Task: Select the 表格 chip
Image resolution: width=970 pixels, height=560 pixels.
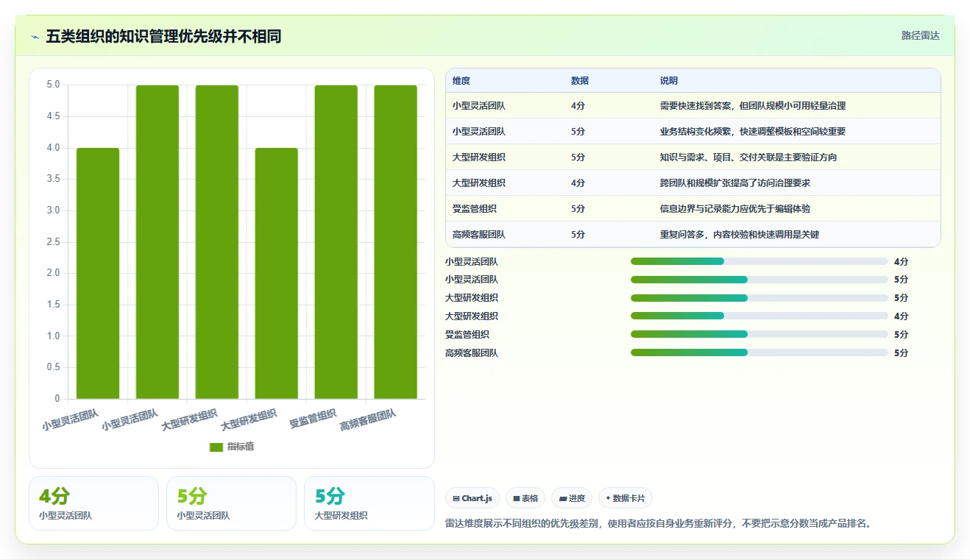Action: 525,498
